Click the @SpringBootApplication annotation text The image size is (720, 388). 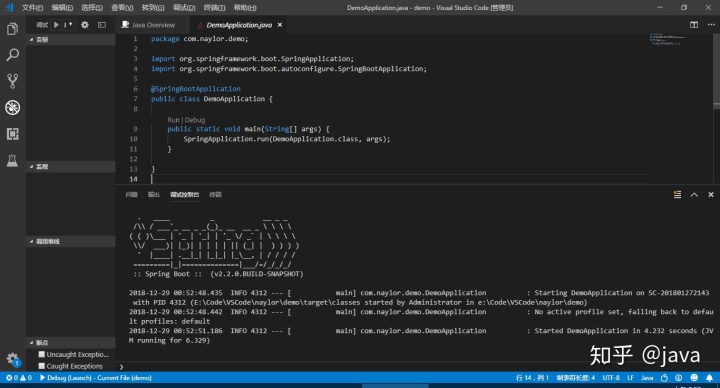coord(196,89)
